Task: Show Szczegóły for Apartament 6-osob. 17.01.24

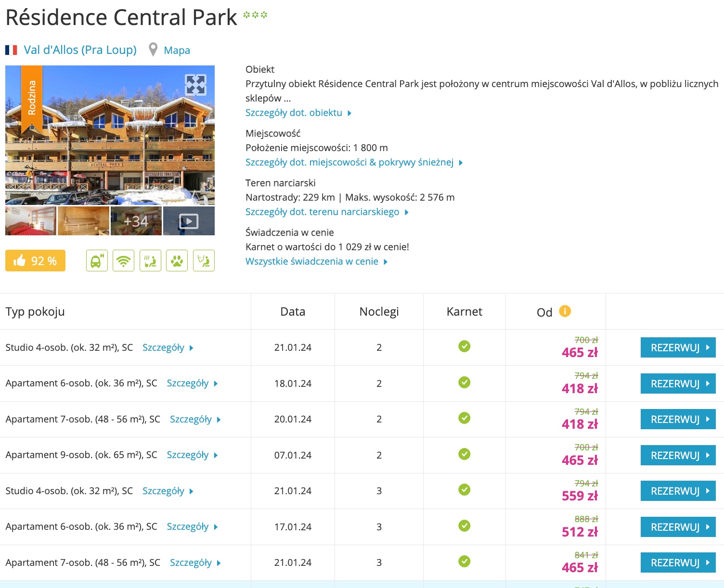Action: 192,527
